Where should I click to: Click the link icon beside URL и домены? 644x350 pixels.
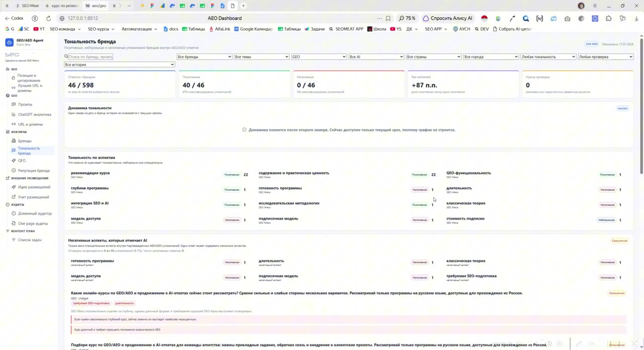pyautogui.click(x=14, y=124)
